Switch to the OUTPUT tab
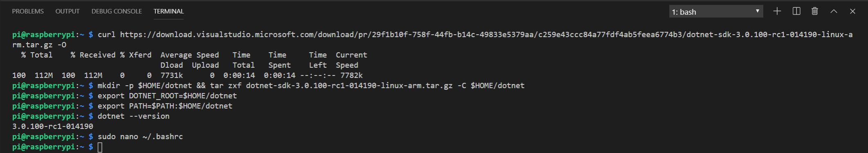This screenshot has height=153, width=868. click(67, 11)
